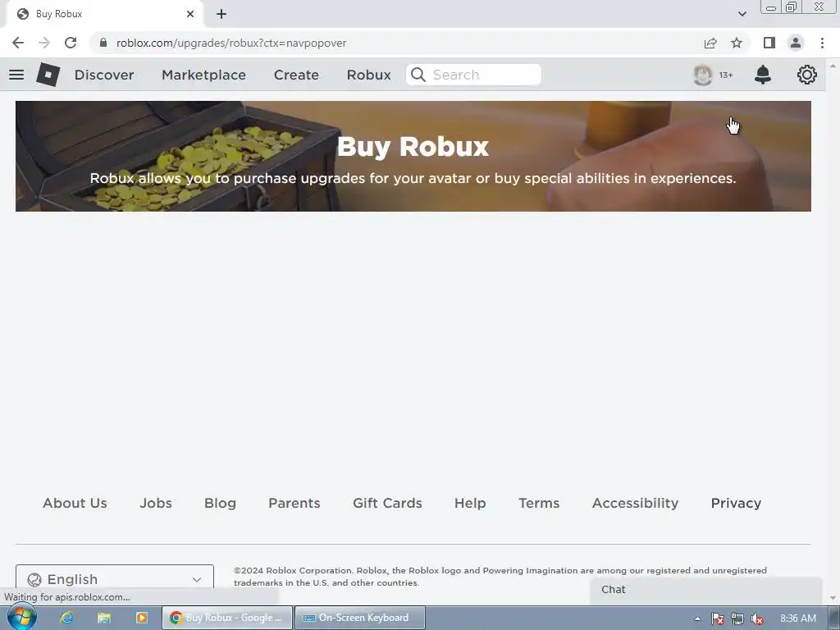The width and height of the screenshot is (840, 630).
Task: Click the browser address bar URL
Action: tap(231, 43)
